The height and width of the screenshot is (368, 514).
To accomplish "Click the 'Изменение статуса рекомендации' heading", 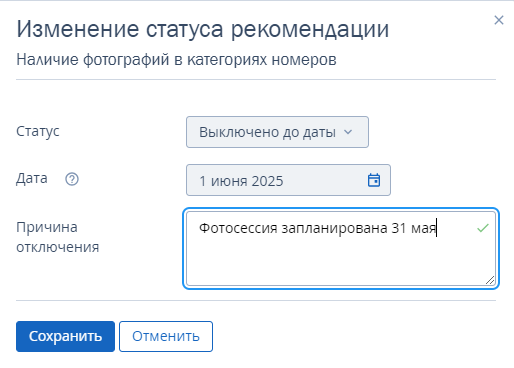I will click(x=203, y=29).
